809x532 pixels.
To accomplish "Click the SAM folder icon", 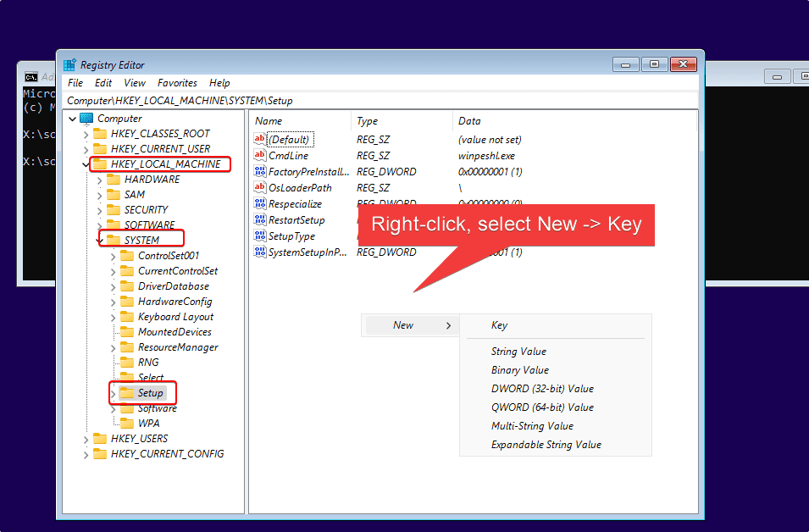I will [x=113, y=195].
